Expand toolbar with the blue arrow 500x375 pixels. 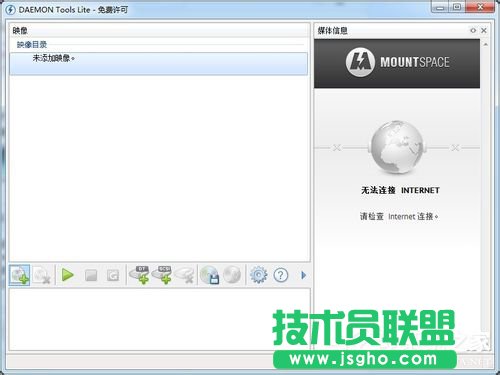(x=303, y=275)
